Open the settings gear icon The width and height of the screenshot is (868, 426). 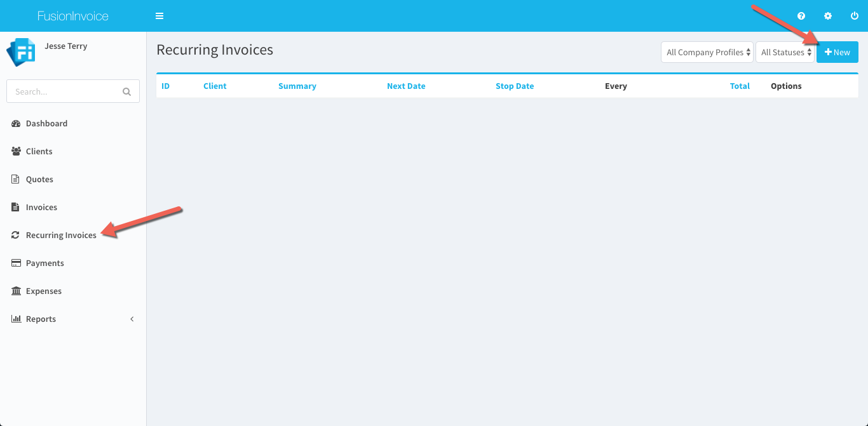tap(828, 16)
